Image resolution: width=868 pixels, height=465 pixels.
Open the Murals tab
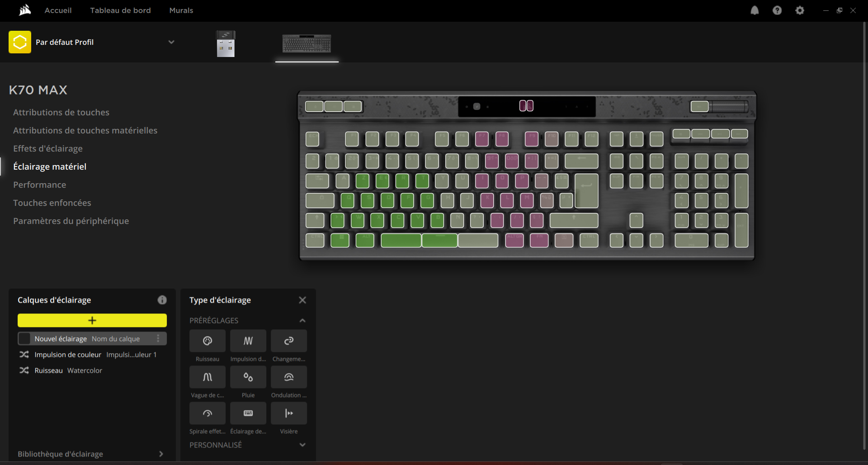coord(181,10)
